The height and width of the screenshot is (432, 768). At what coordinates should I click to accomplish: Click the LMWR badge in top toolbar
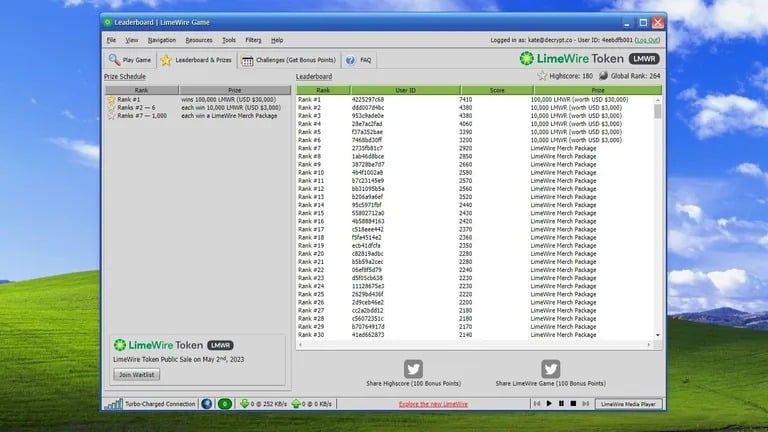[644, 59]
